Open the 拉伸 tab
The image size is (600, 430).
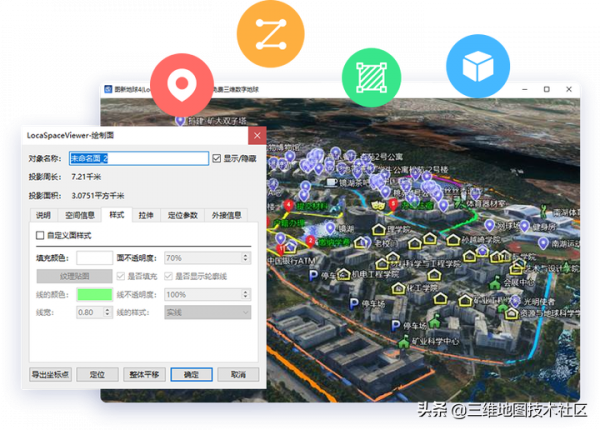(146, 215)
